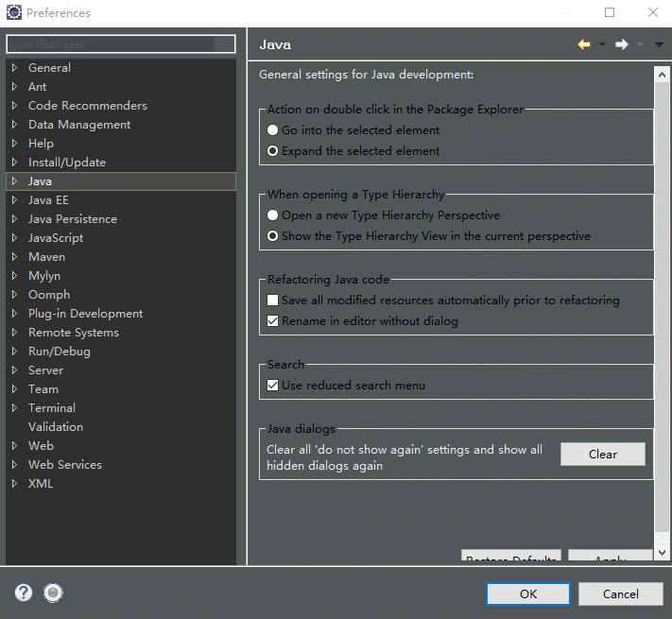Click the vertical scrollbar thumb

pyautogui.click(x=662, y=307)
